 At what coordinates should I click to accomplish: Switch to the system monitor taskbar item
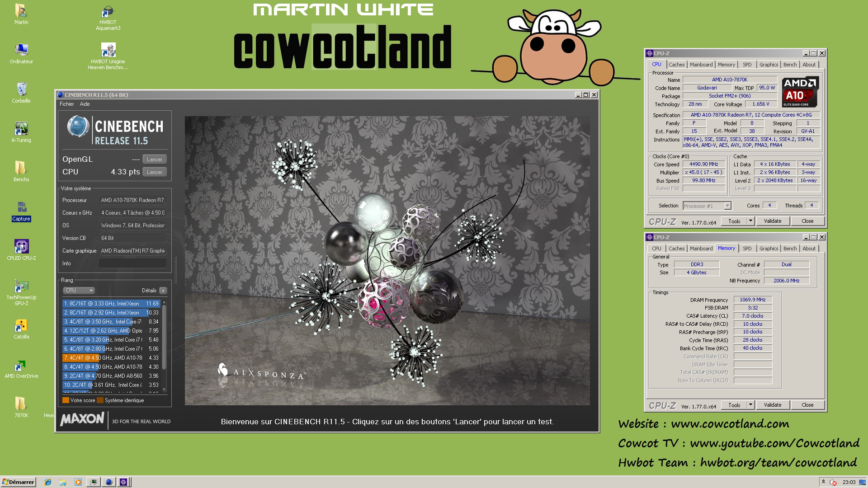coord(94,482)
